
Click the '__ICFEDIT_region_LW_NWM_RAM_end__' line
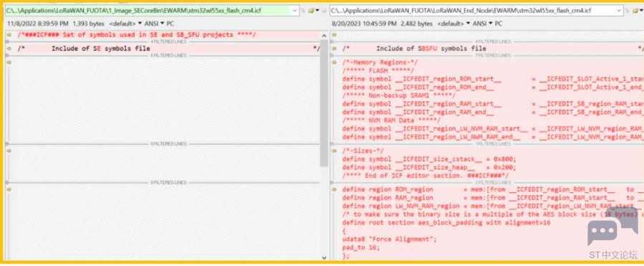coord(493,136)
